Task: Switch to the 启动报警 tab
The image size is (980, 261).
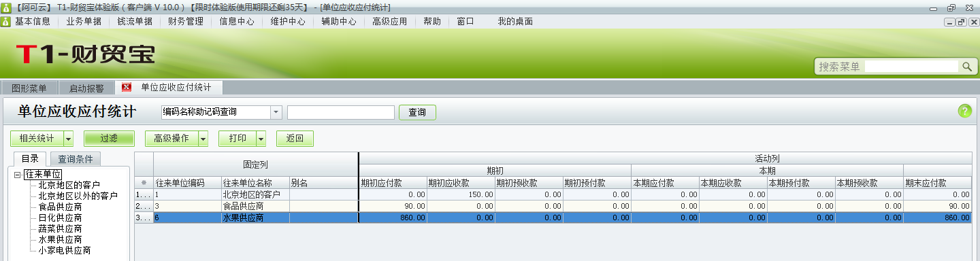Action: pyautogui.click(x=86, y=88)
